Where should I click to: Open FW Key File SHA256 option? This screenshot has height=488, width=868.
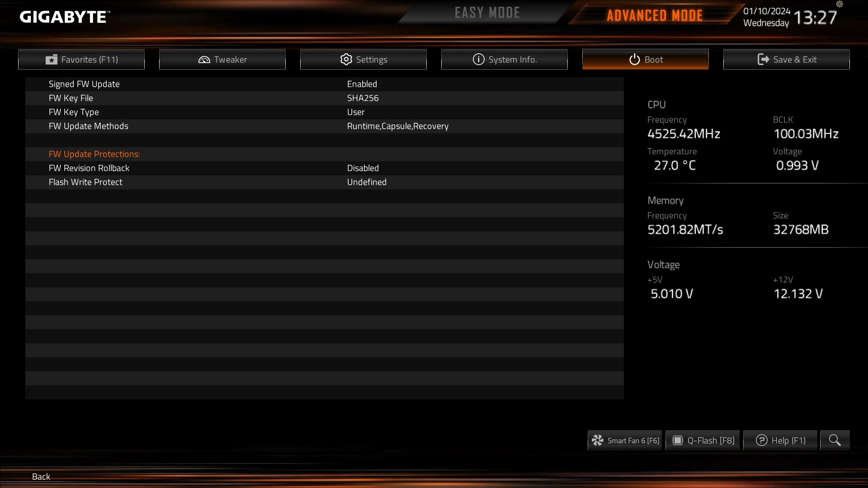[x=363, y=98]
